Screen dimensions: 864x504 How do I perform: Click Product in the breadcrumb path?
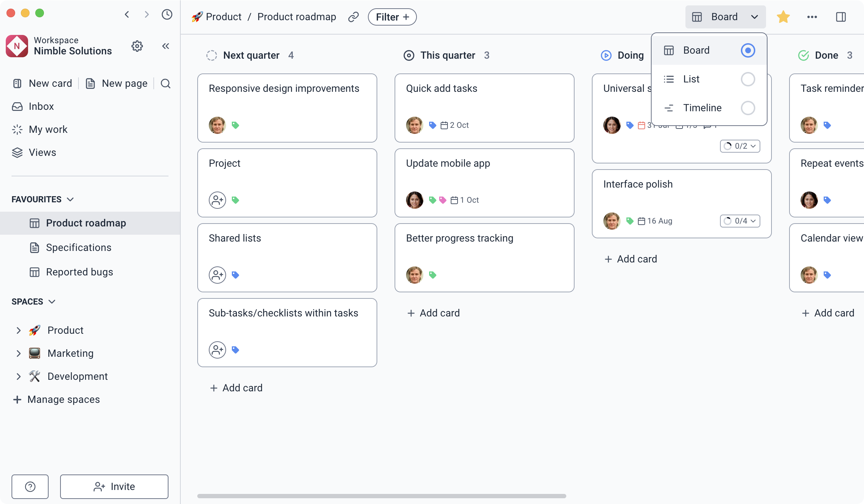tap(223, 17)
